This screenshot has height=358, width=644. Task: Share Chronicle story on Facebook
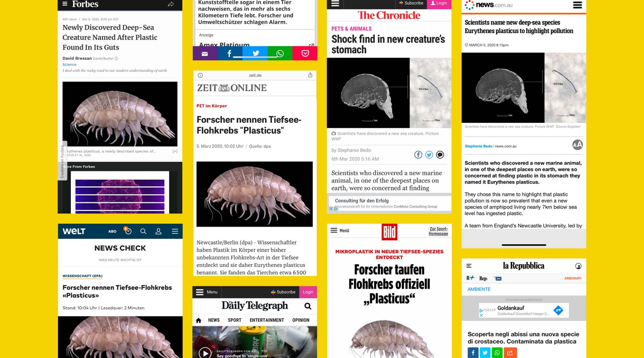tap(418, 155)
